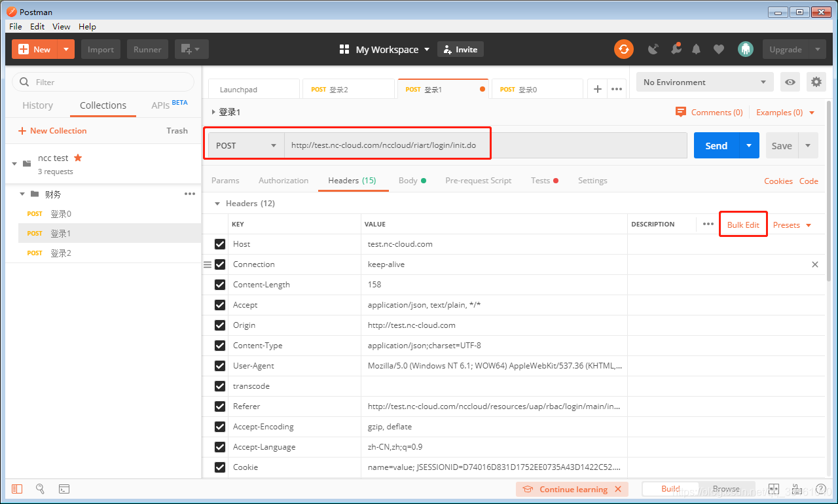The width and height of the screenshot is (838, 504).
Task: Open the new window dropdown icon
Action: (191, 49)
